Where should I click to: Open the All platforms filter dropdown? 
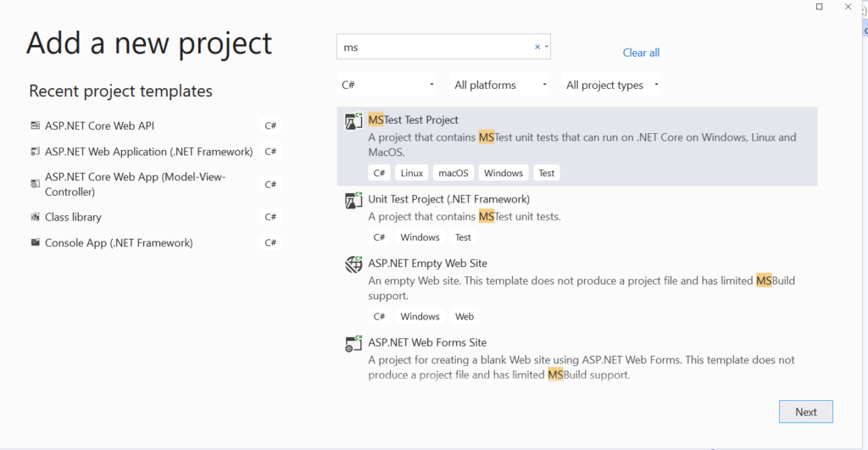click(x=499, y=85)
